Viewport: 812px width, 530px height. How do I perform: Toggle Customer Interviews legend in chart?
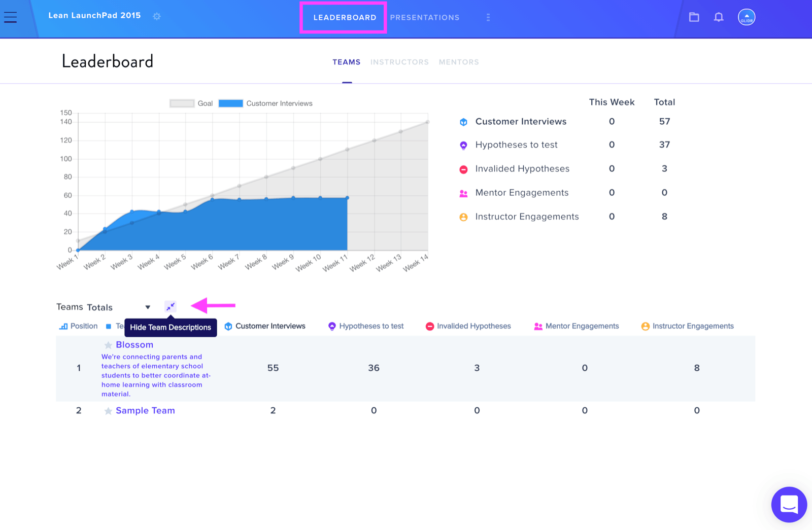tap(265, 103)
